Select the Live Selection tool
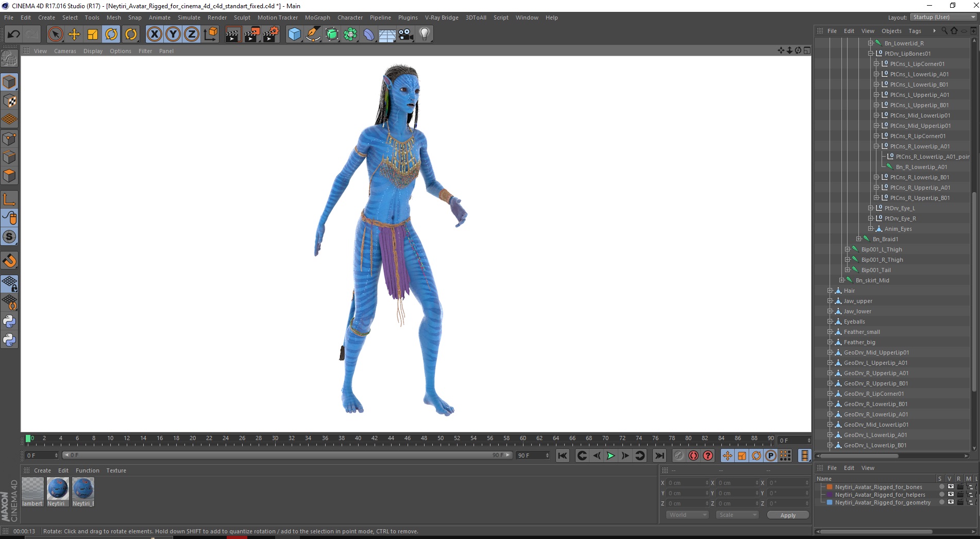 tap(55, 35)
